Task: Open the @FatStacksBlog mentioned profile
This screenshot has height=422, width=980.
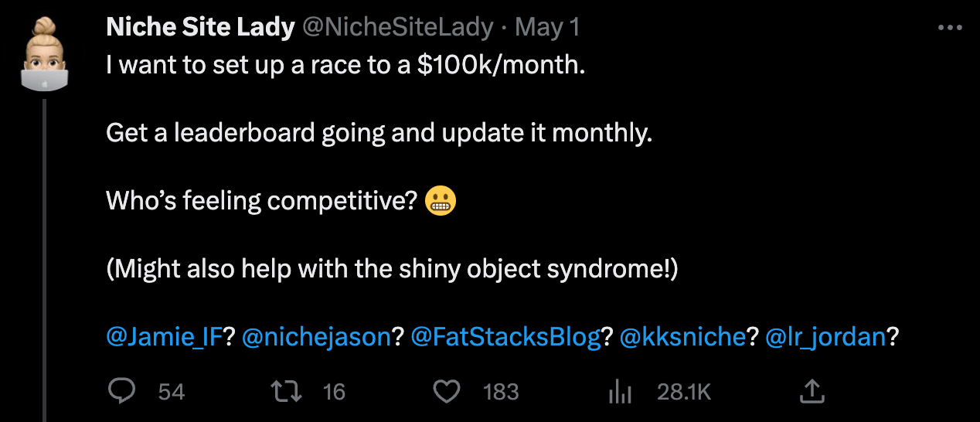Action: (x=505, y=337)
